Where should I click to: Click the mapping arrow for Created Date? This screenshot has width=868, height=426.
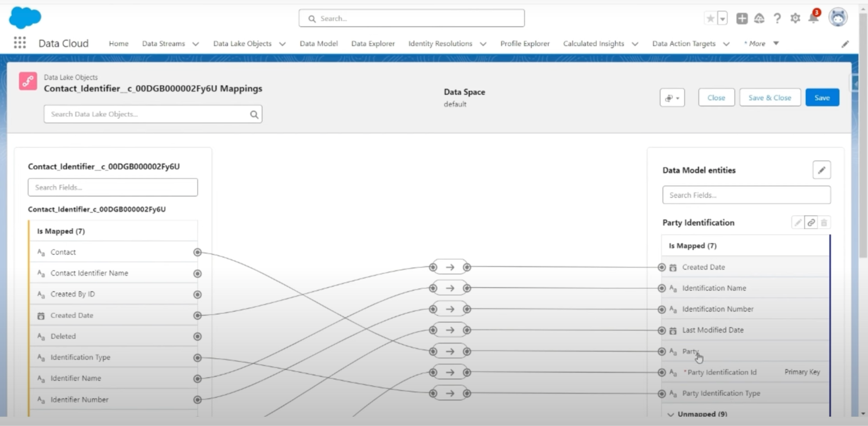click(x=450, y=267)
